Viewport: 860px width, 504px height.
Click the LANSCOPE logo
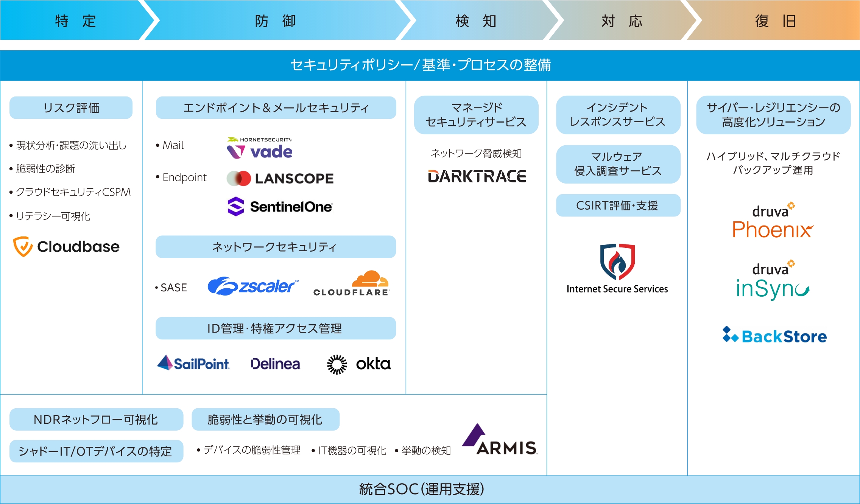click(280, 178)
